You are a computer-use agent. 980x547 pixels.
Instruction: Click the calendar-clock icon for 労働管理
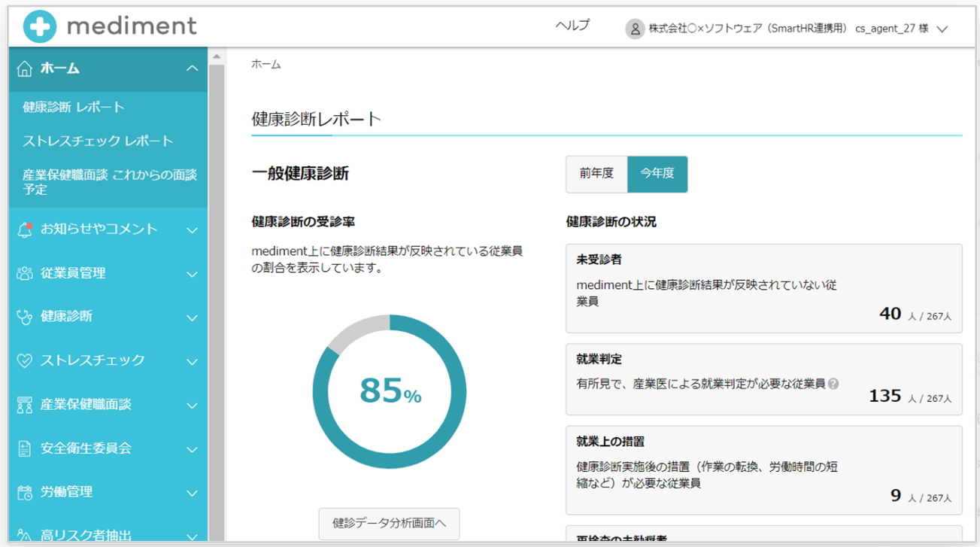coord(25,492)
